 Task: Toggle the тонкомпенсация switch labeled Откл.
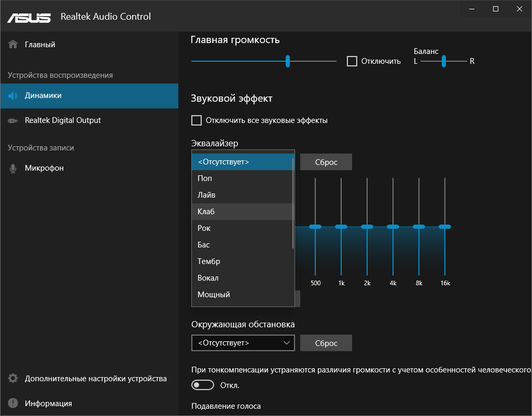pos(203,385)
